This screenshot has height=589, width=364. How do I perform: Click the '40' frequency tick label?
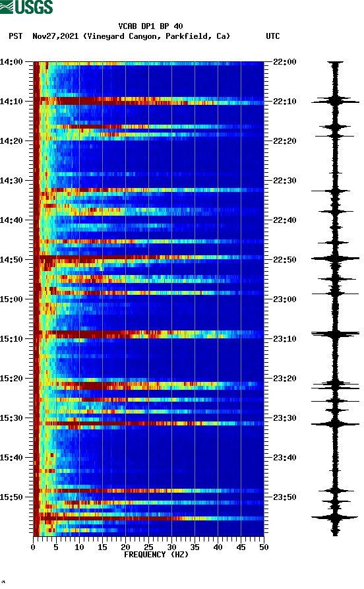tap(218, 547)
